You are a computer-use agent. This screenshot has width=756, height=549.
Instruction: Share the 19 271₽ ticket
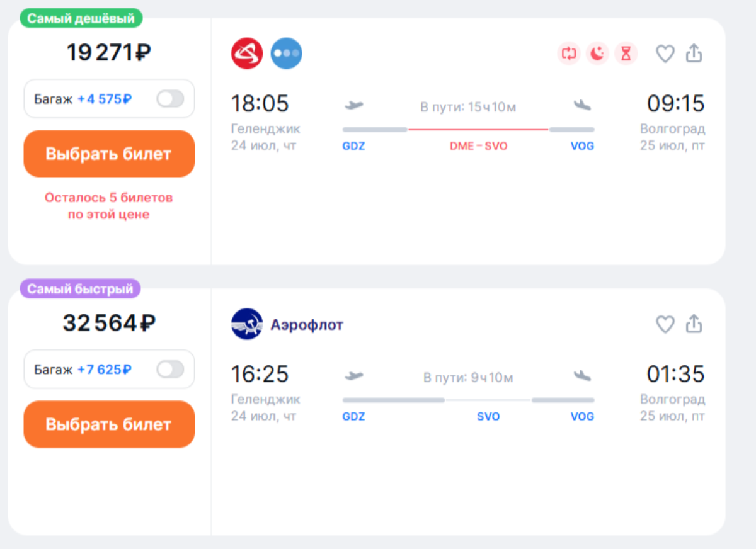click(x=694, y=54)
